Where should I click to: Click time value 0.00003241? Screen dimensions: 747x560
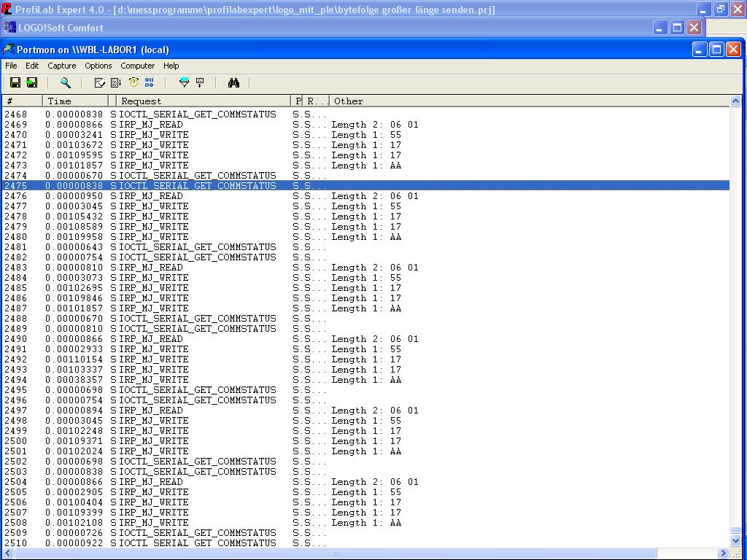(x=74, y=135)
